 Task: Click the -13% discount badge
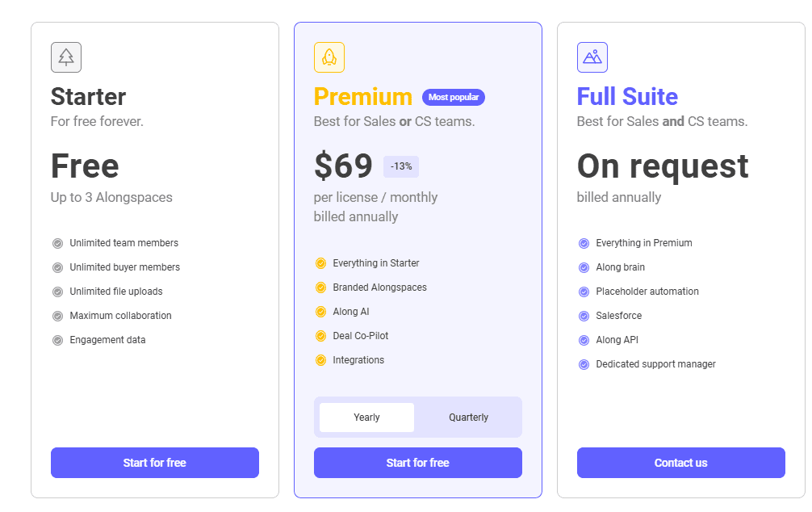coord(400,166)
